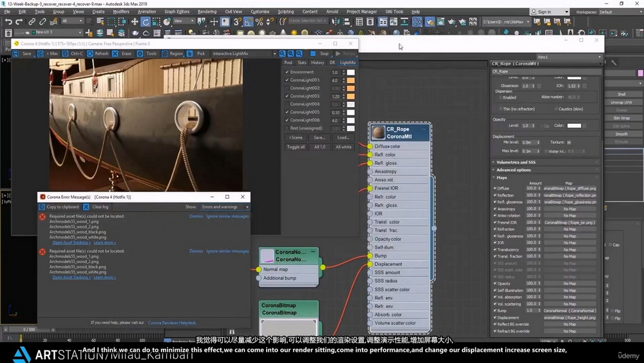This screenshot has height=363, width=644.
Task: Toggle the Bump map checkbox
Action: [x=495, y=311]
